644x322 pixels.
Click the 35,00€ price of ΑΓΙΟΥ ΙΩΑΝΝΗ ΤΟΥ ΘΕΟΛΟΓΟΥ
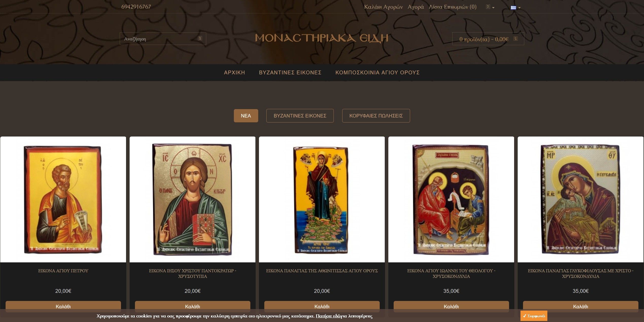tap(451, 291)
